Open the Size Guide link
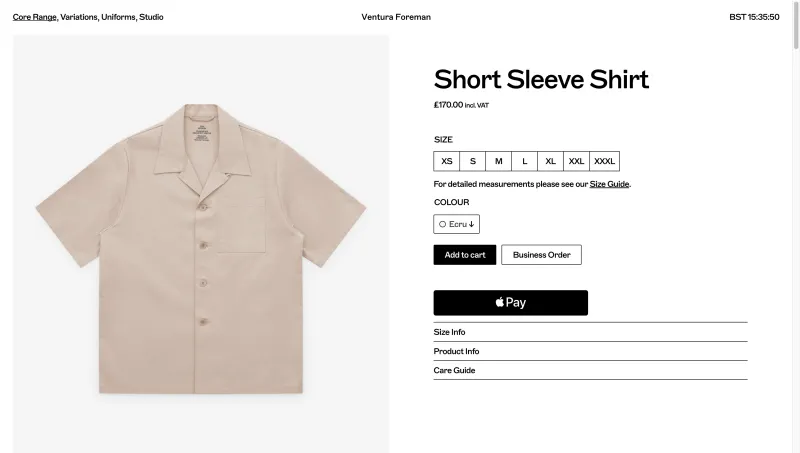The height and width of the screenshot is (453, 800). pyautogui.click(x=609, y=184)
